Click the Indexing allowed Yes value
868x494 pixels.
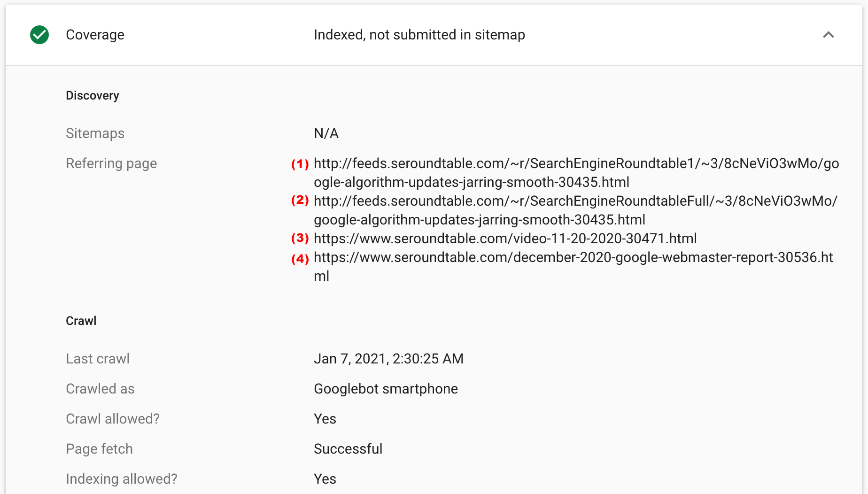325,479
